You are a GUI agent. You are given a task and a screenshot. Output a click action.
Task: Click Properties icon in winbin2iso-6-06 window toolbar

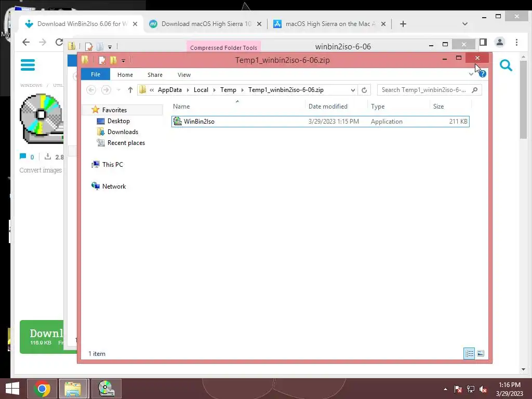pos(89,46)
